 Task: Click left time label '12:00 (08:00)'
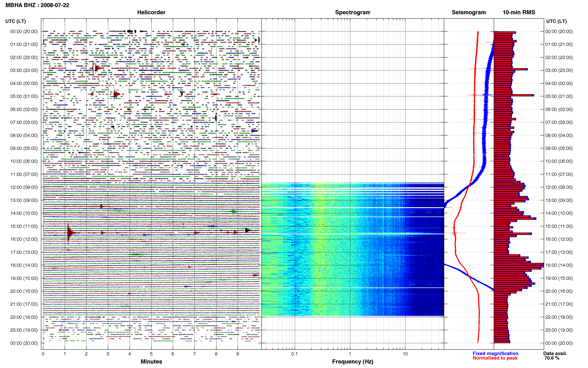click(24, 187)
